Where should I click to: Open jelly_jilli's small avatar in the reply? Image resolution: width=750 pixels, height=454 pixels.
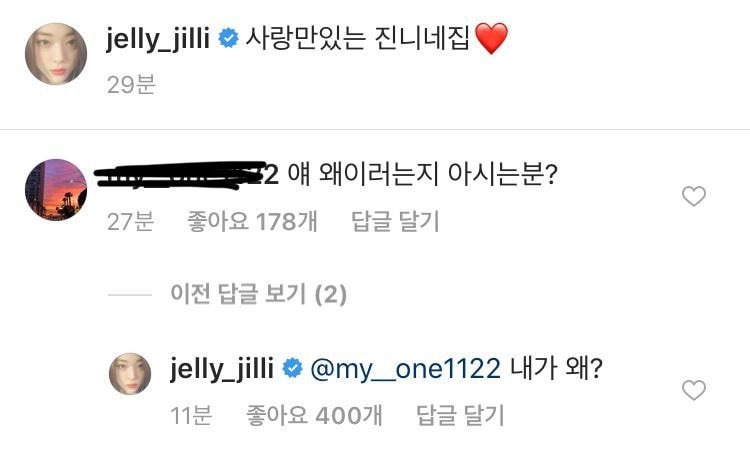tap(130, 374)
